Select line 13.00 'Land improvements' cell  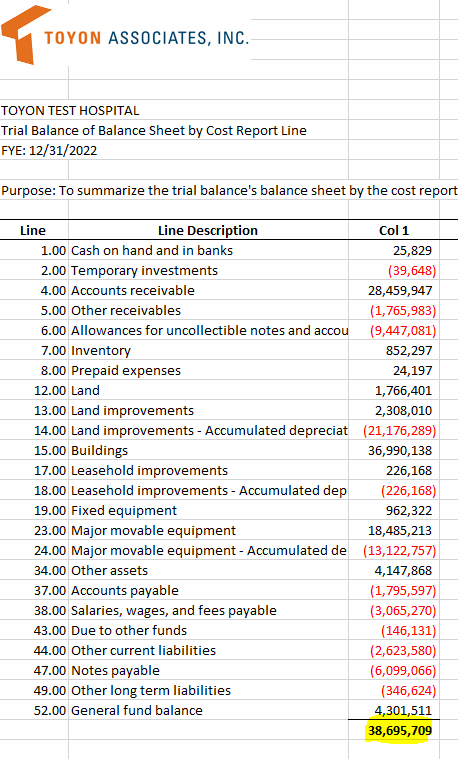(x=208, y=410)
